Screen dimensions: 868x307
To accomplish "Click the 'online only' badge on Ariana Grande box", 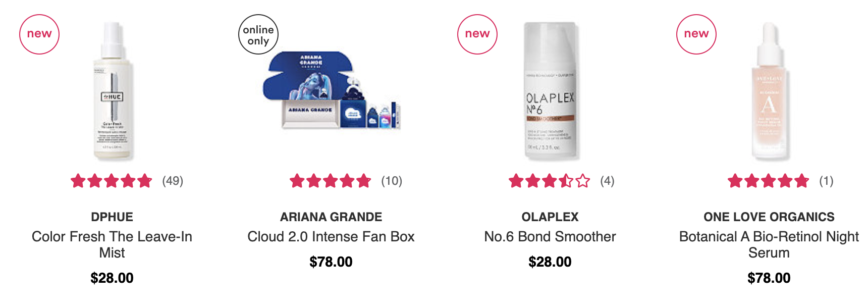I will (258, 34).
